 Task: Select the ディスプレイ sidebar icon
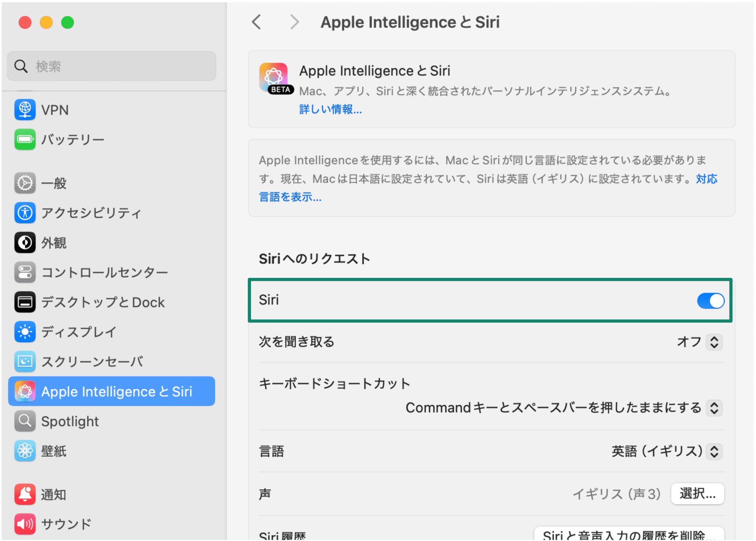tap(25, 331)
